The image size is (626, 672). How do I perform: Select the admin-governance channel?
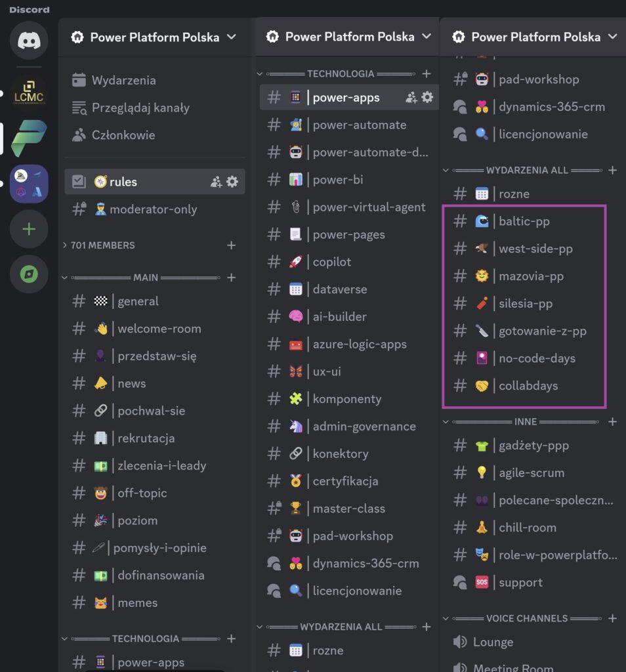click(349, 427)
